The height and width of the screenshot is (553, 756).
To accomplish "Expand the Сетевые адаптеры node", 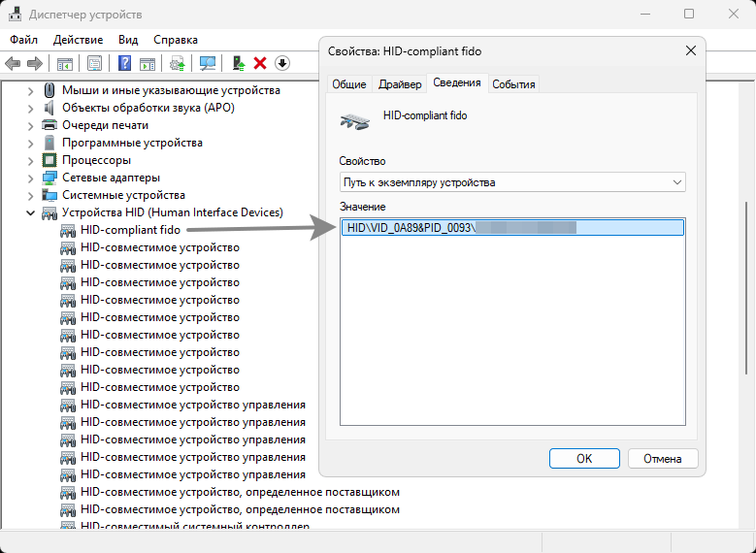I will coord(30,178).
